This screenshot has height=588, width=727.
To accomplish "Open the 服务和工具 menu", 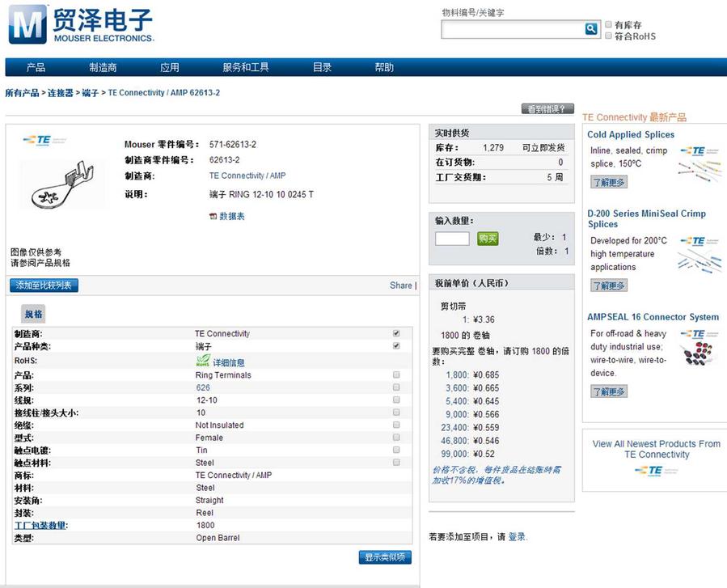I will pos(246,68).
